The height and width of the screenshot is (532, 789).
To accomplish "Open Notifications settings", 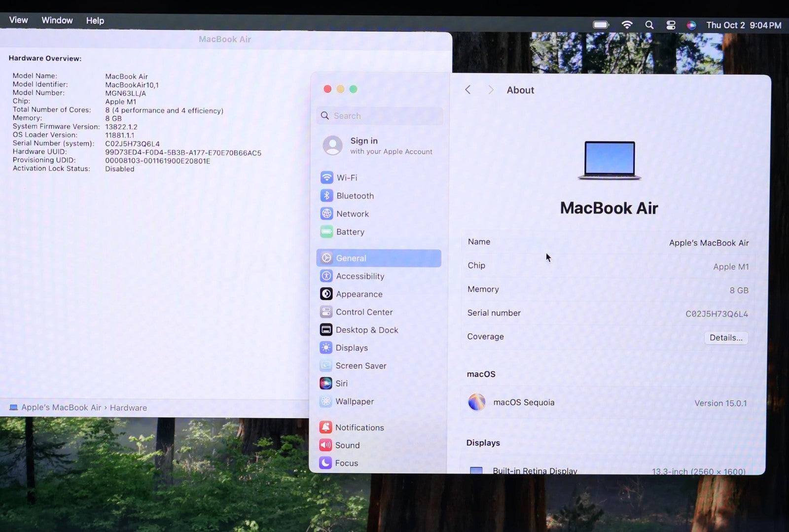I will pos(359,427).
